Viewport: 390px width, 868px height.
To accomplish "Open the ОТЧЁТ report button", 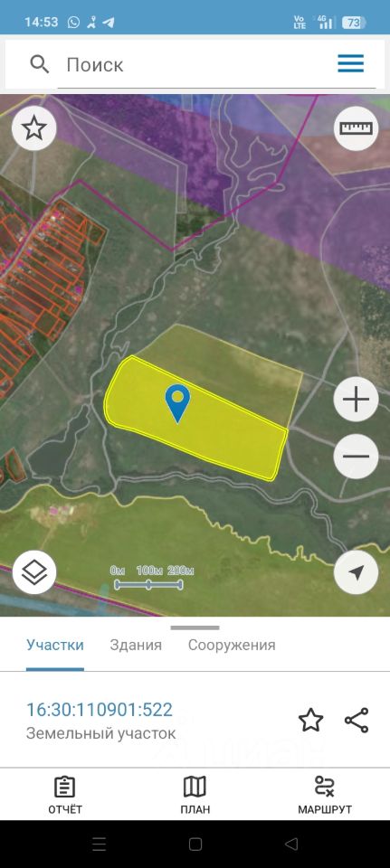I will (x=65, y=795).
